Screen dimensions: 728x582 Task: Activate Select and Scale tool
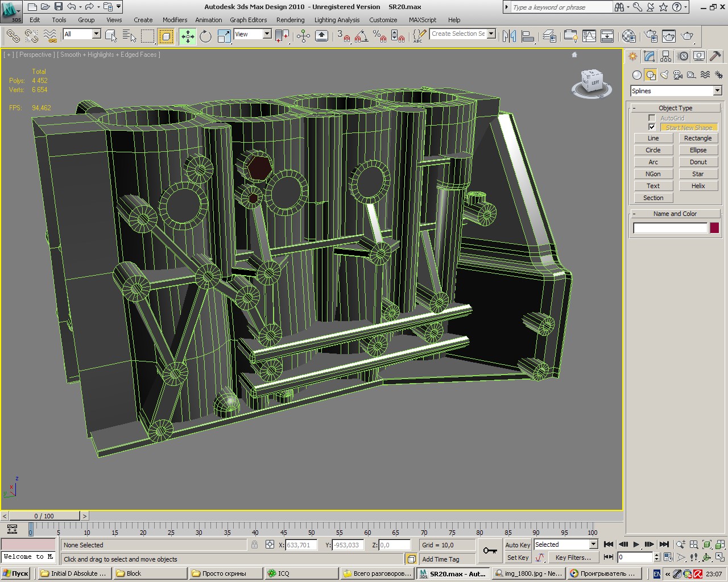[224, 36]
